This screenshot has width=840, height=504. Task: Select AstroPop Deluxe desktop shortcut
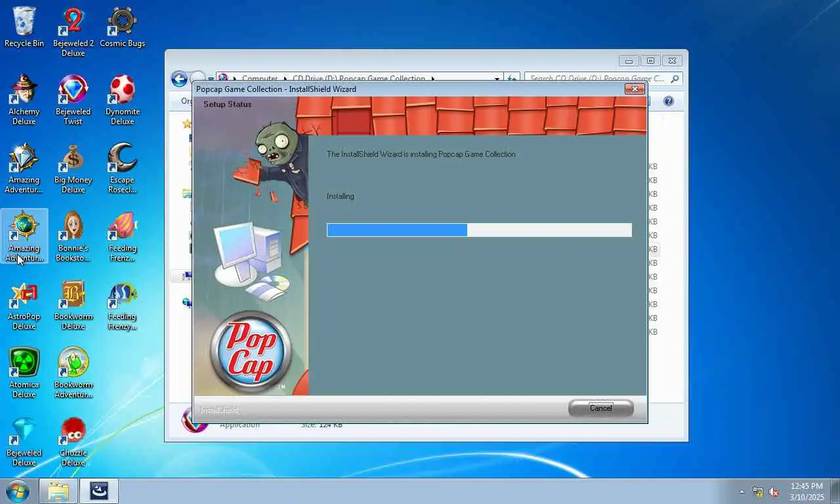point(24,305)
